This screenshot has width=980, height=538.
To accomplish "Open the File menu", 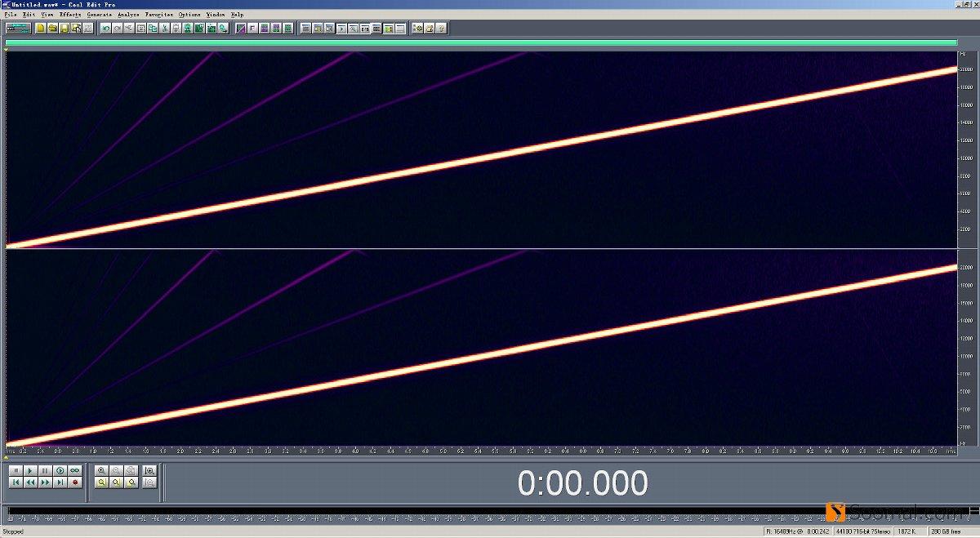I will tap(11, 15).
